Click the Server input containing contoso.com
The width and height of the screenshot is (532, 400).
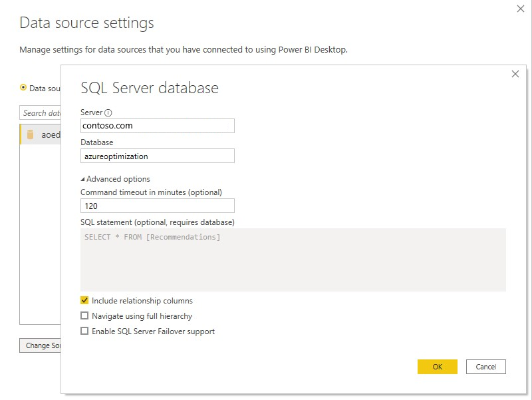click(158, 125)
